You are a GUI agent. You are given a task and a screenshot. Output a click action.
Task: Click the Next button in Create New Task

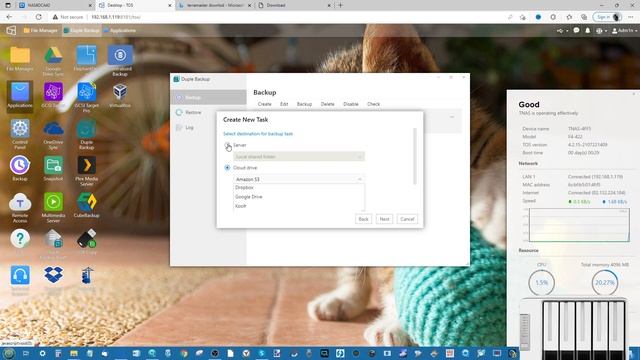[x=384, y=219]
